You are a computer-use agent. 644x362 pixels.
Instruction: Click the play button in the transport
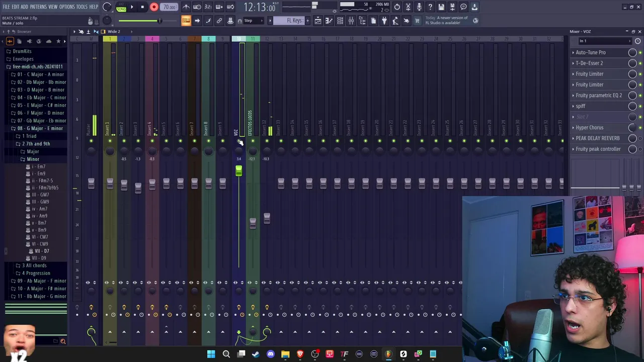click(132, 7)
